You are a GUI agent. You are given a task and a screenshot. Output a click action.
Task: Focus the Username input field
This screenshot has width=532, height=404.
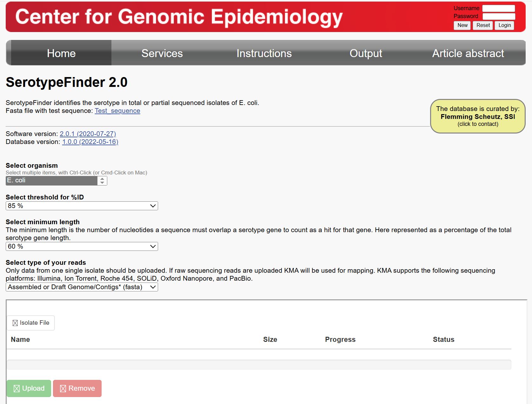(499, 8)
